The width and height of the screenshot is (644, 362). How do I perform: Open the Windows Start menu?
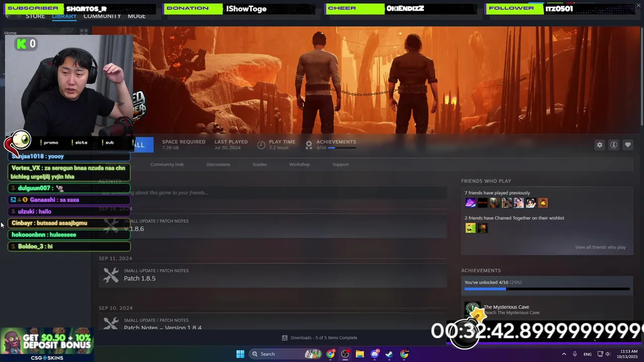coord(240,354)
